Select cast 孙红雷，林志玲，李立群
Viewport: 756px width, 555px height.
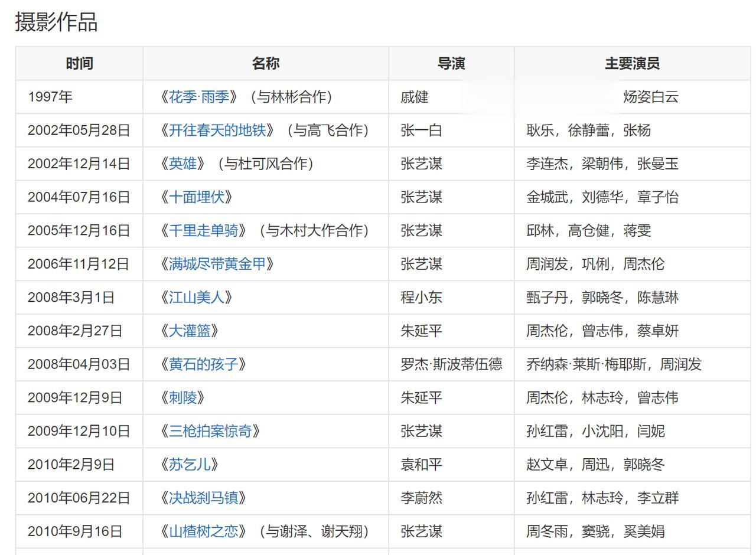click(x=602, y=498)
